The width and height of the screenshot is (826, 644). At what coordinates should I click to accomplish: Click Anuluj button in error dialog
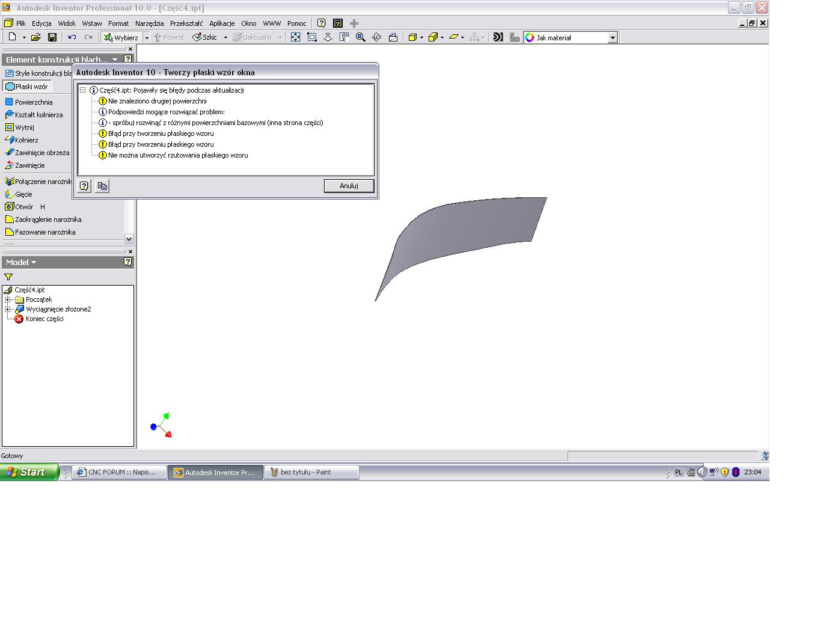[349, 186]
